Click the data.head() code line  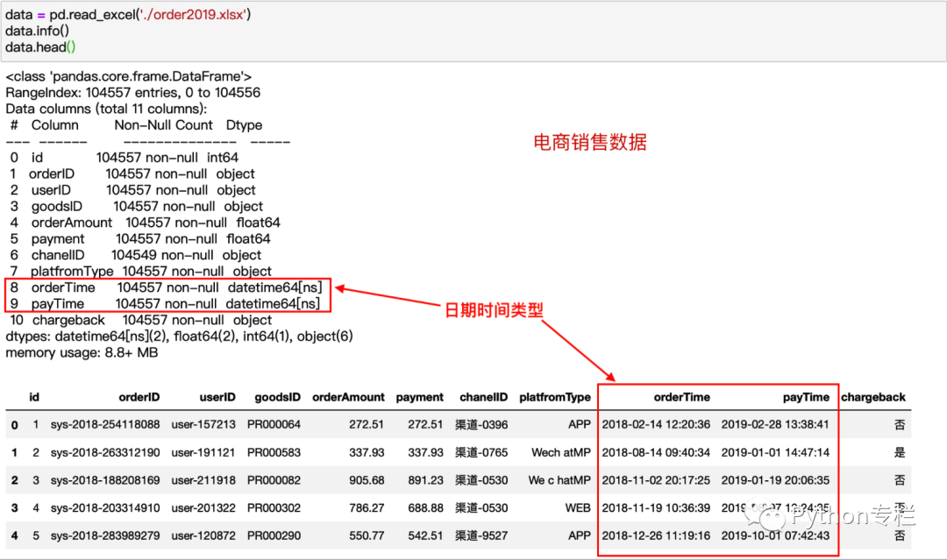tap(40, 47)
